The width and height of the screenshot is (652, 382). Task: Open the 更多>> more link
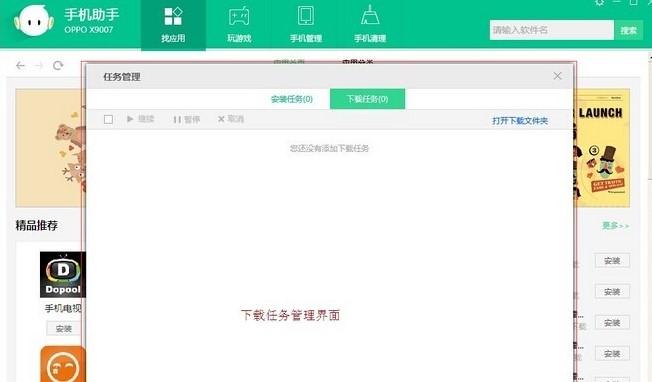click(x=615, y=226)
